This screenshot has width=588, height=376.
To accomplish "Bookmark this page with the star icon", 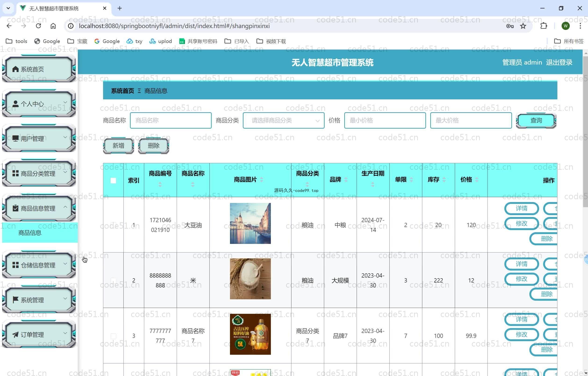I will tap(523, 26).
